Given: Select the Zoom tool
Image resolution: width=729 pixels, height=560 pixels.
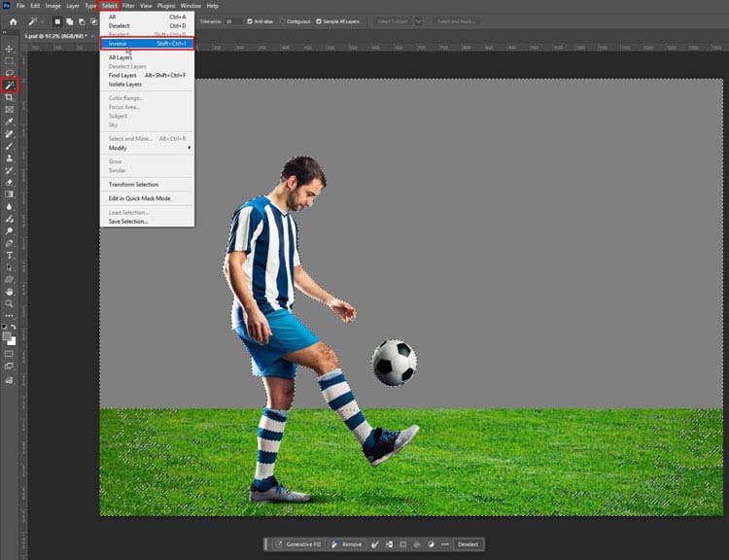Looking at the screenshot, I should coord(10,303).
